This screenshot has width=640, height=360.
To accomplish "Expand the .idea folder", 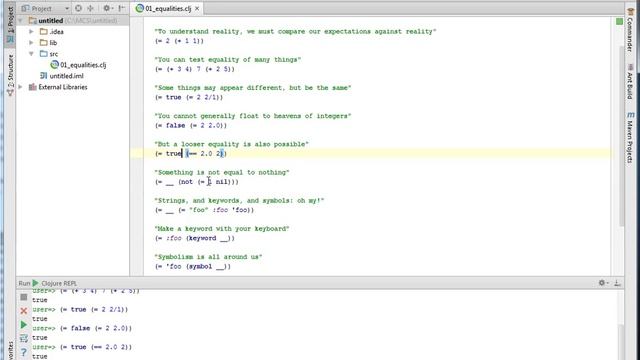I will pos(31,31).
